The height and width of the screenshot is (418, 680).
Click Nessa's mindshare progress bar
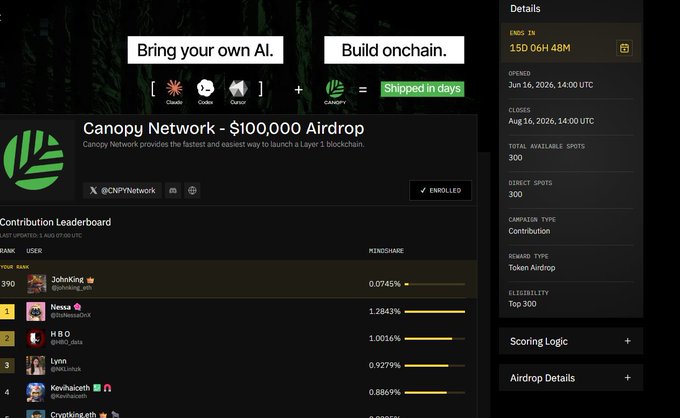(435, 311)
